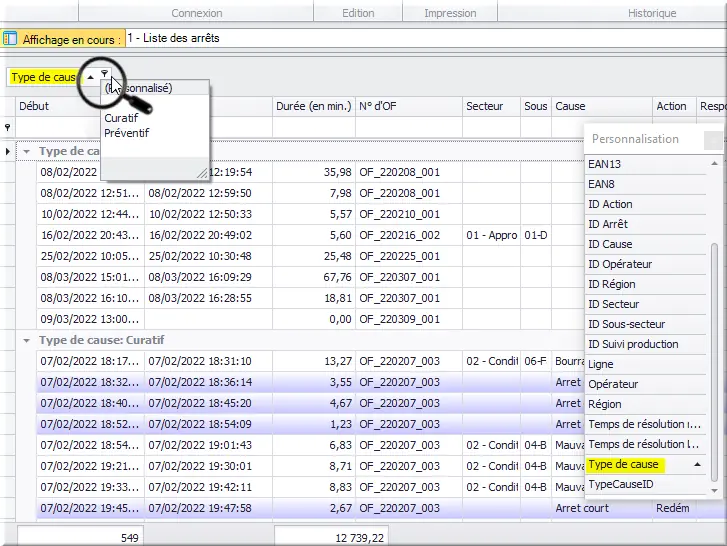The image size is (727, 546).
Task: Select ID Région in Personnalisation list
Action: click(645, 284)
